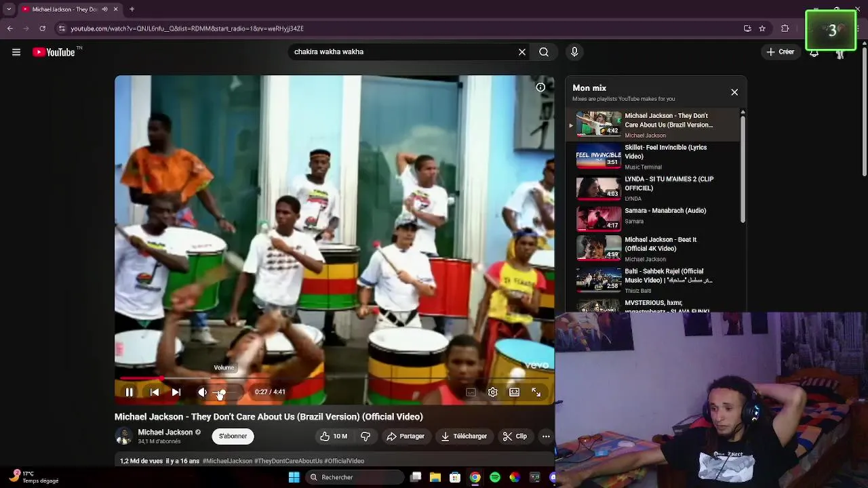Click the address bar URL
Screen dimensions: 868x488
click(187, 28)
